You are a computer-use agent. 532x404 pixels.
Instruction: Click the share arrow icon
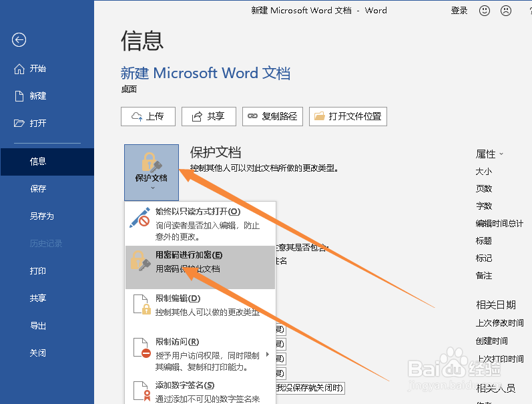coord(197,116)
